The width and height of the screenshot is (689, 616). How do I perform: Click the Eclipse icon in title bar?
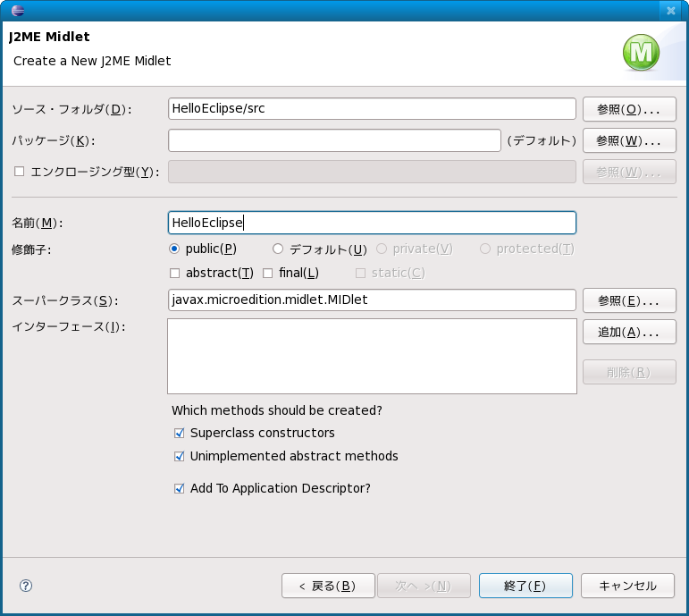[17, 10]
